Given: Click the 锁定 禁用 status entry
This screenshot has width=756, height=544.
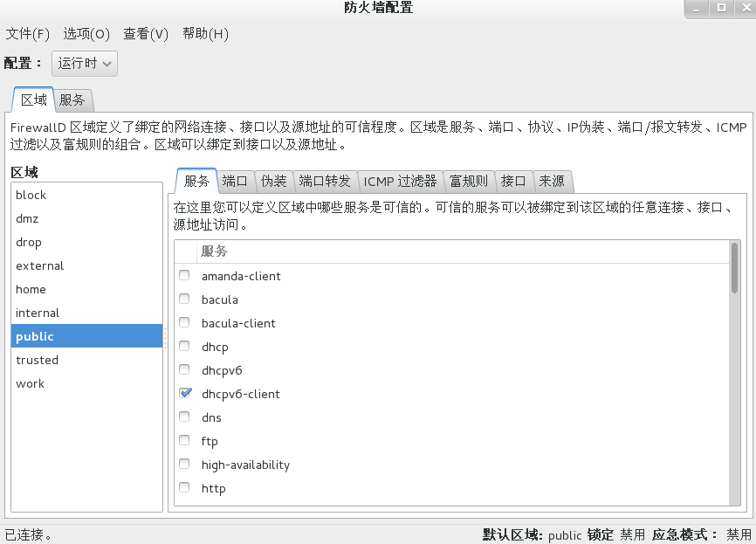Looking at the screenshot, I should tap(616, 535).
